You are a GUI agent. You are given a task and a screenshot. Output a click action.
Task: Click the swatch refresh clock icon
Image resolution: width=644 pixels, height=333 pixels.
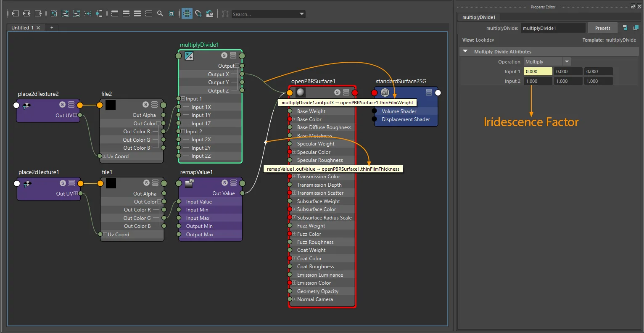pyautogui.click(x=209, y=14)
